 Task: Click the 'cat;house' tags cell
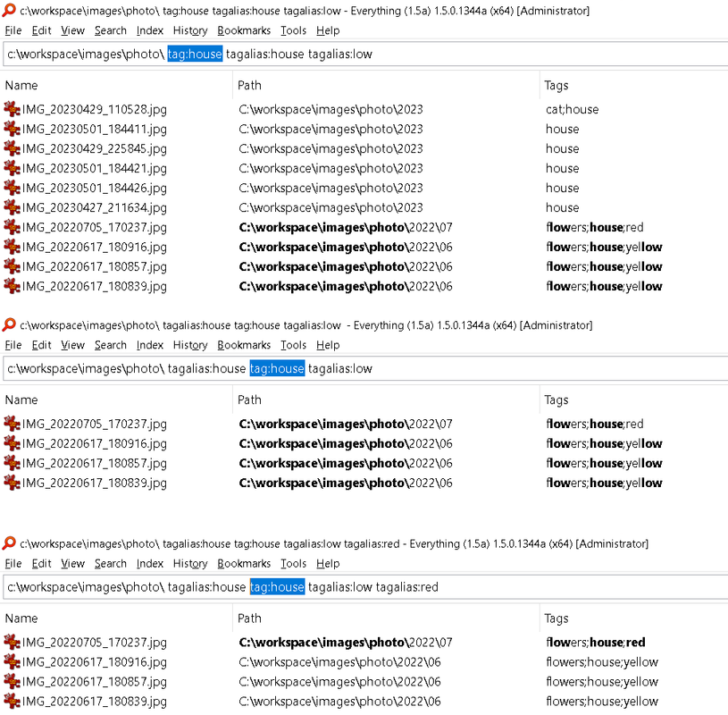pyautogui.click(x=572, y=109)
